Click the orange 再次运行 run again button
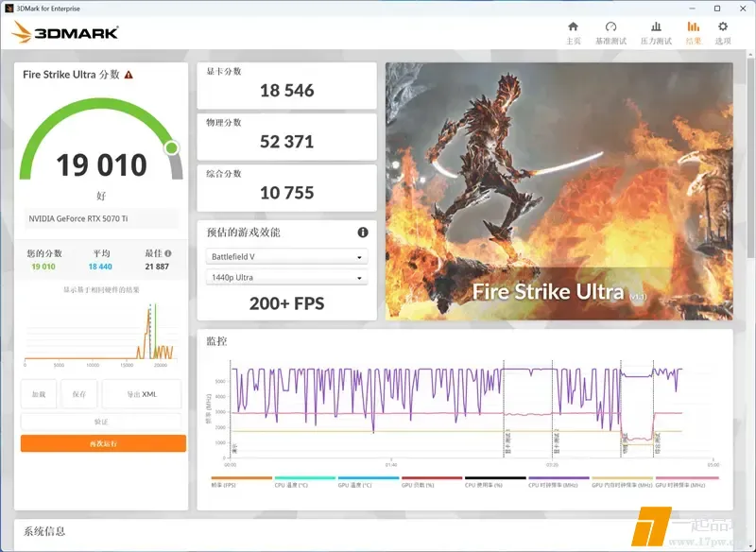 [103, 443]
